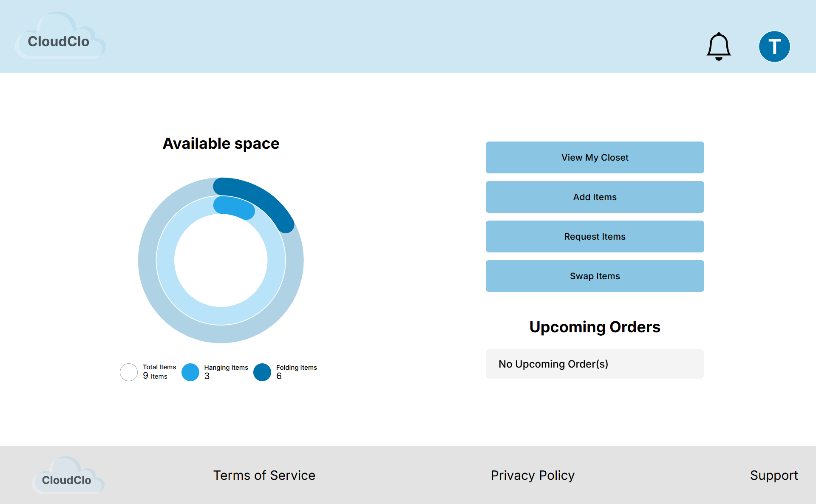Screen dimensions: 816x504
Task: Go to the Support link
Action: [773, 475]
